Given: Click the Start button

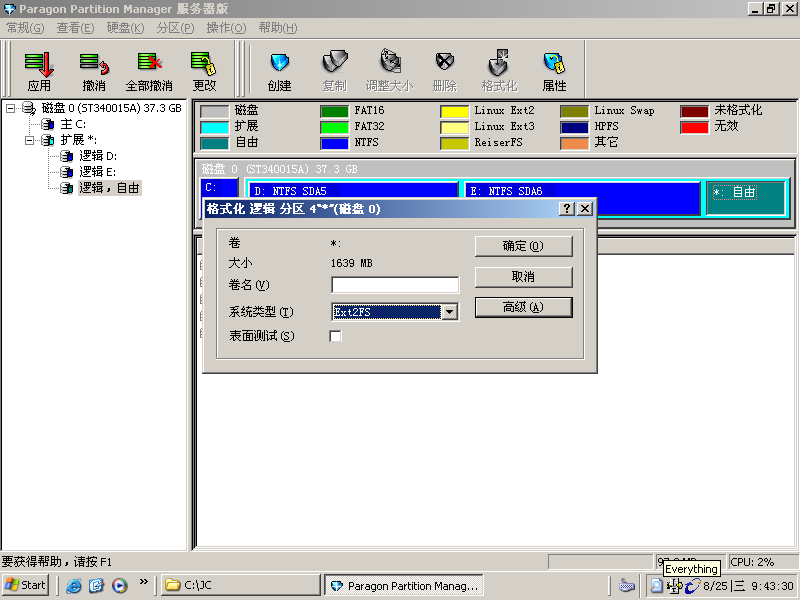Looking at the screenshot, I should (26, 585).
